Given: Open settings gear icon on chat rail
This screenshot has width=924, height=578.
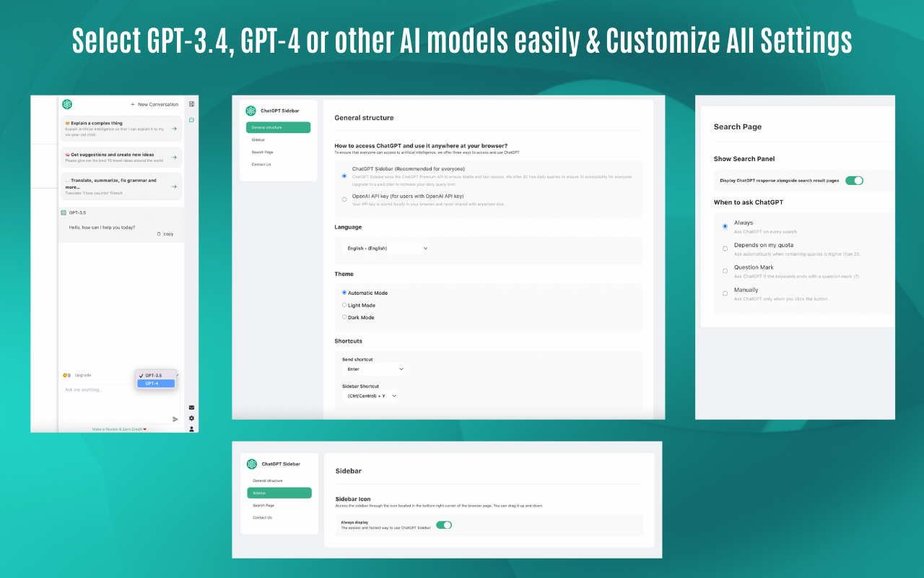Looking at the screenshot, I should 191,418.
